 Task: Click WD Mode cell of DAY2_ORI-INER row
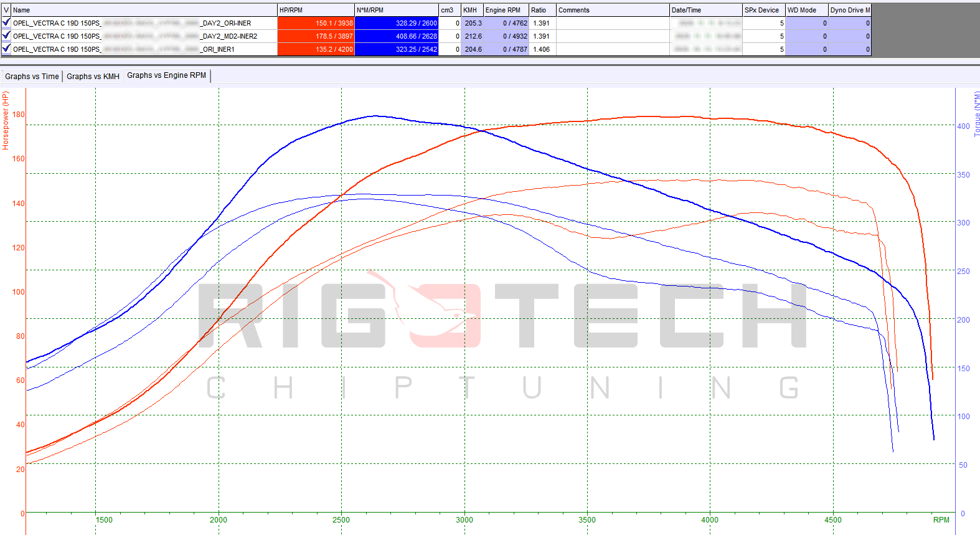(807, 23)
